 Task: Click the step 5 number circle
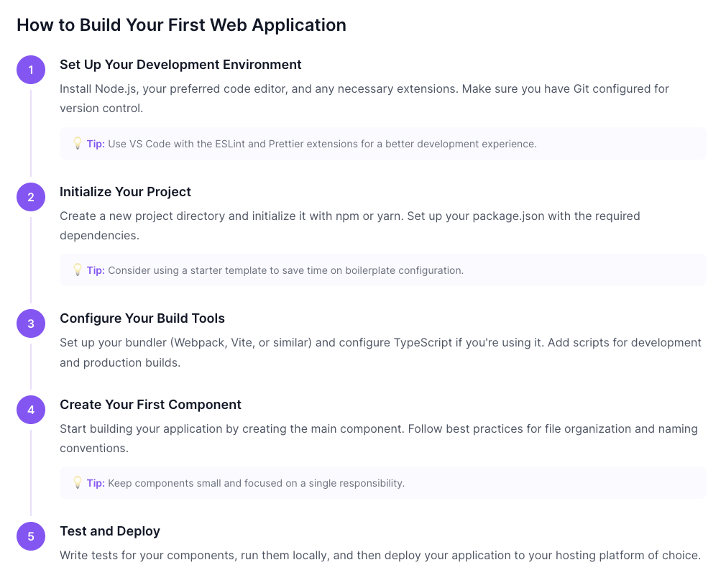pos(31,536)
